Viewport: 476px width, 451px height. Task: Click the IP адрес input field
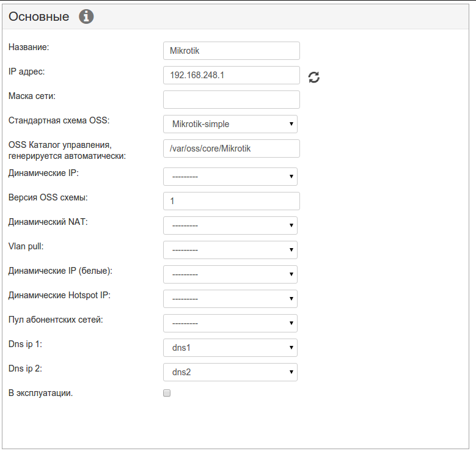pos(232,75)
